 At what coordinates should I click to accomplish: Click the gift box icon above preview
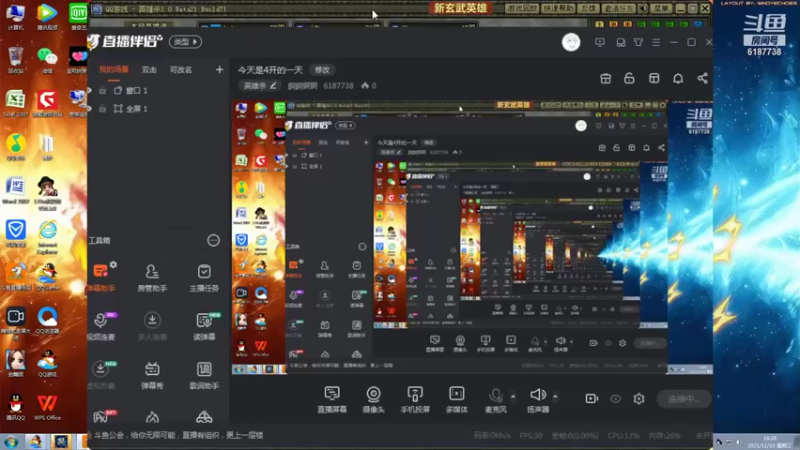(x=606, y=78)
